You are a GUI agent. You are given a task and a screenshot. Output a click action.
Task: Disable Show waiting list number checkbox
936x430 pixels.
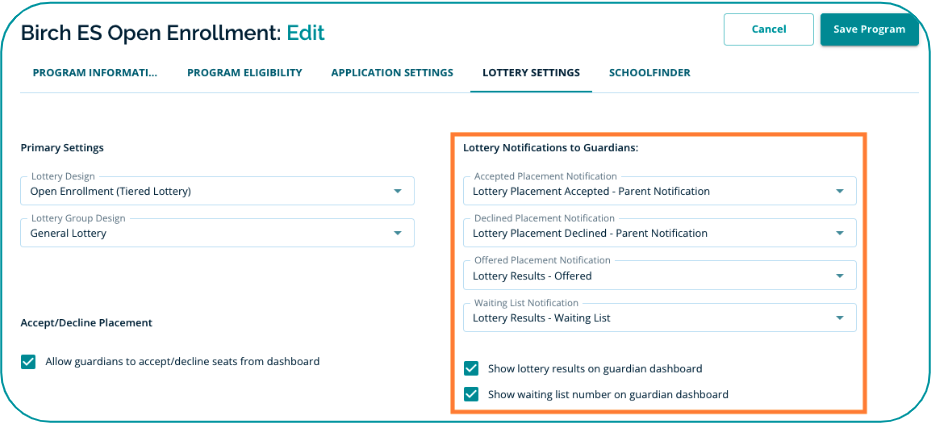pyautogui.click(x=472, y=394)
